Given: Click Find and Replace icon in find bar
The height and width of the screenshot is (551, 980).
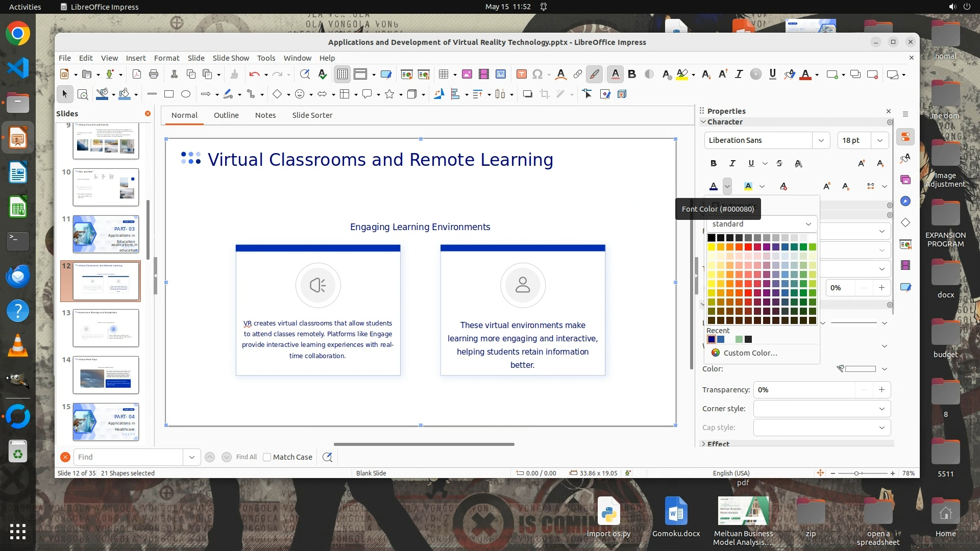Looking at the screenshot, I should click(x=327, y=457).
